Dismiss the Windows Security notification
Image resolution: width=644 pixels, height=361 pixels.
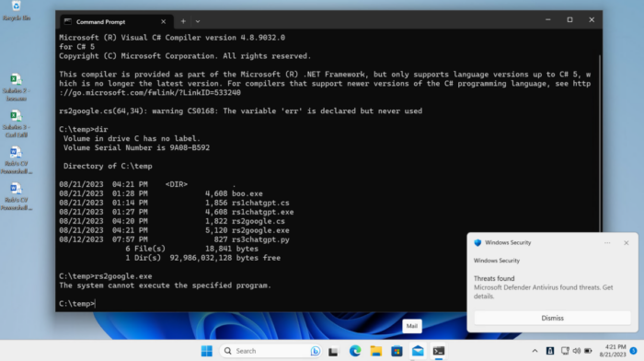[552, 318]
